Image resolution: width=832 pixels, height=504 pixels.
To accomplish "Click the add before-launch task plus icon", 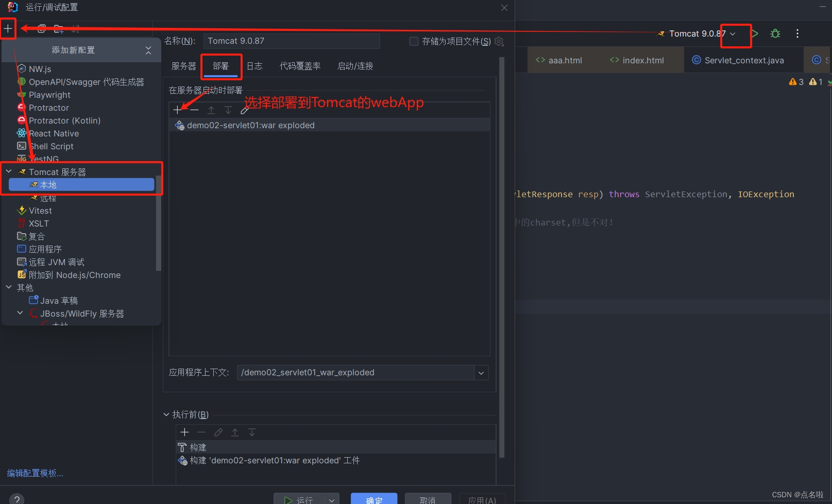I will 184,432.
